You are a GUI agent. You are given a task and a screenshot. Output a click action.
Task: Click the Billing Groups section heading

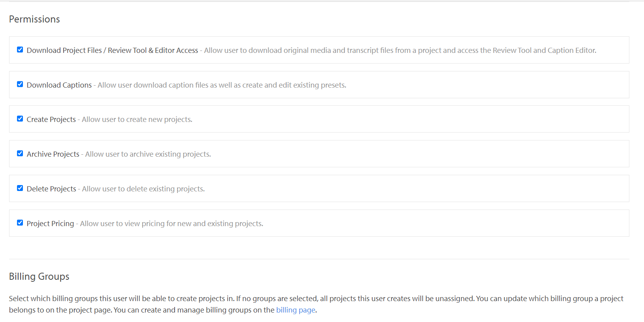pos(39,277)
